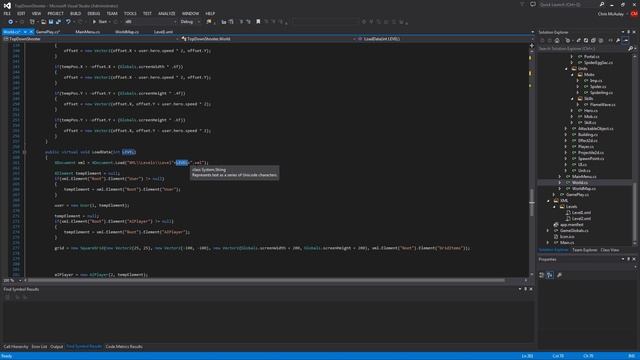The image size is (640, 360).
Task: Collapse the Mobs folder in Solution Explorer
Action: point(573,75)
